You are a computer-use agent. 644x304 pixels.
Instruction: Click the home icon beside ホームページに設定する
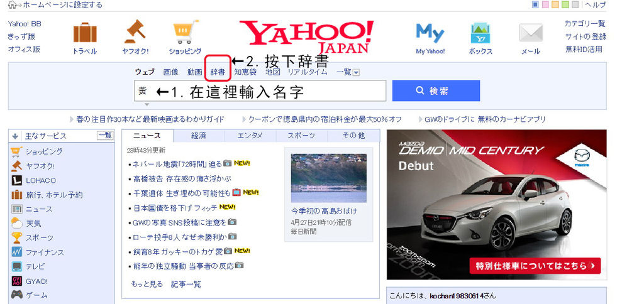coord(13,5)
